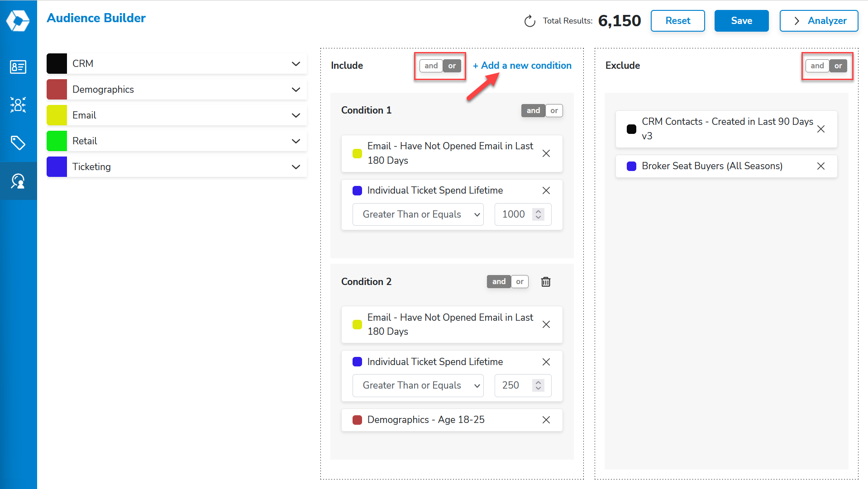868x489 pixels.
Task: Open the audience segments sidebar icon
Action: tap(18, 105)
